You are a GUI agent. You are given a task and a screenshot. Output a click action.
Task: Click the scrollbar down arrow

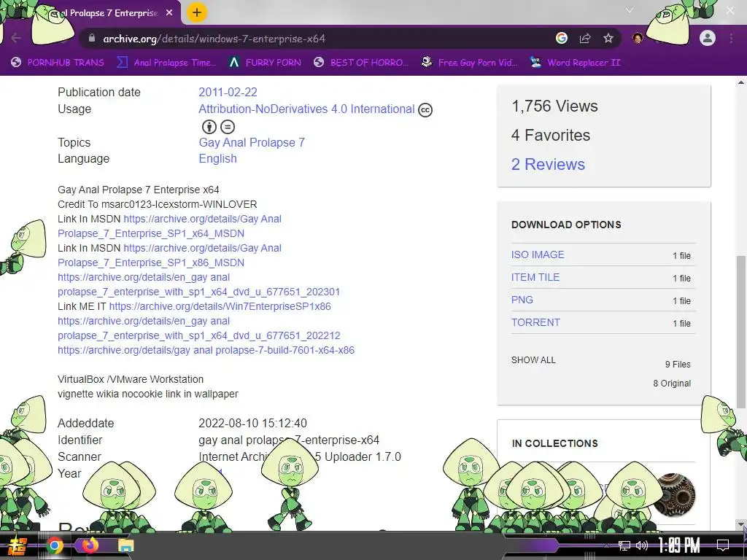[x=741, y=525]
